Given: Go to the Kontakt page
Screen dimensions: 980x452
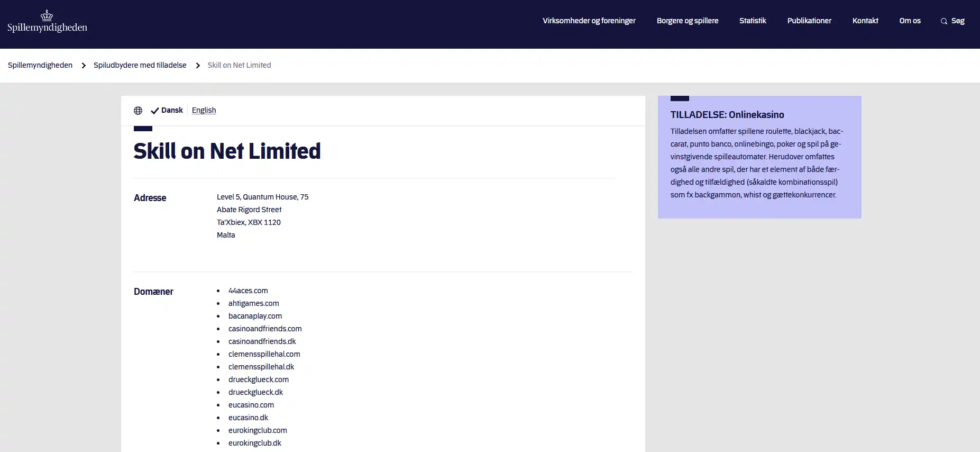Looking at the screenshot, I should pos(865,21).
